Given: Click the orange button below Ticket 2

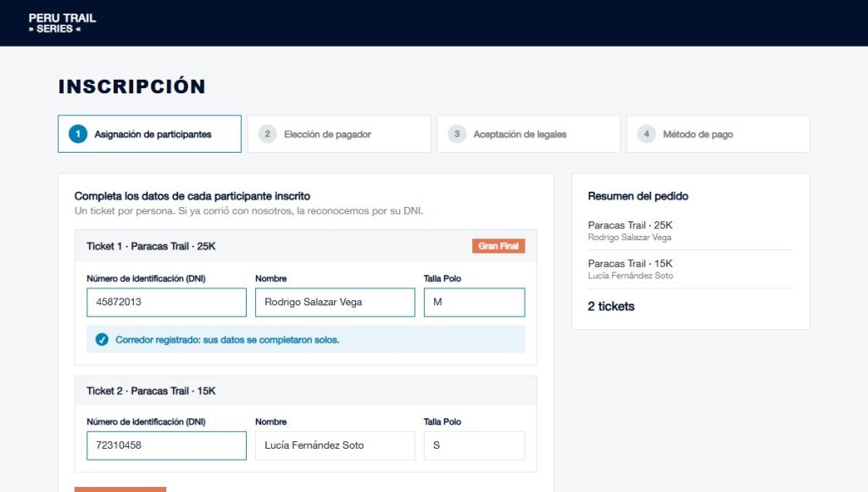Looking at the screenshot, I should [x=120, y=489].
